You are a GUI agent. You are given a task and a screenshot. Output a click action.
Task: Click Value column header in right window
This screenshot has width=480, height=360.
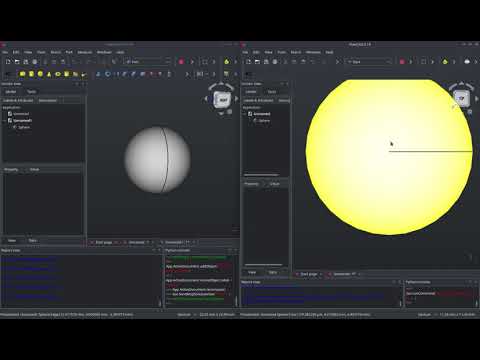click(275, 184)
